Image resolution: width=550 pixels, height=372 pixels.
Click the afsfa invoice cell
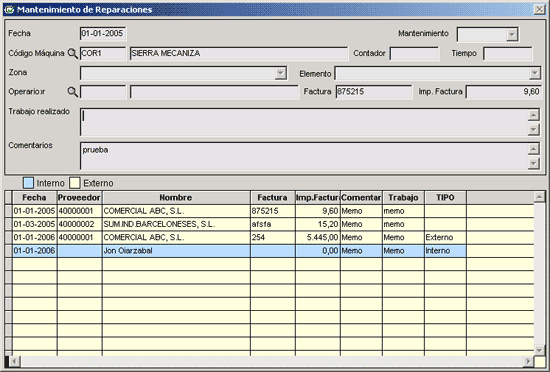pyautogui.click(x=273, y=224)
